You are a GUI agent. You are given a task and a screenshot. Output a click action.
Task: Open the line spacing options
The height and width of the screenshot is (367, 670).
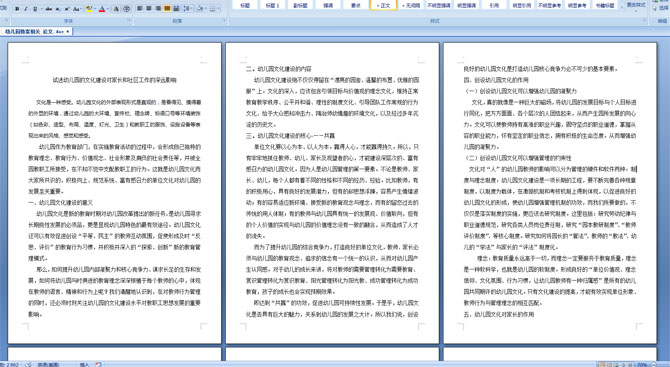click(188, 9)
